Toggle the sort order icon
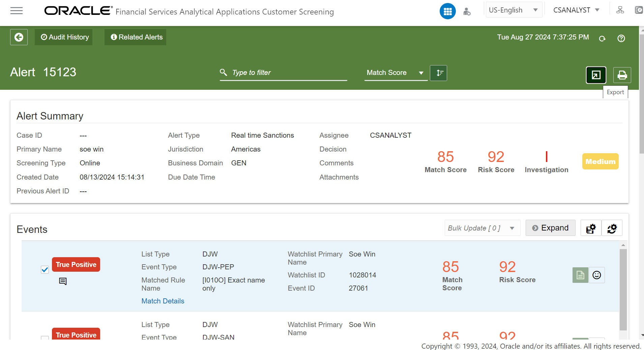This screenshot has height=350, width=644. (x=439, y=73)
